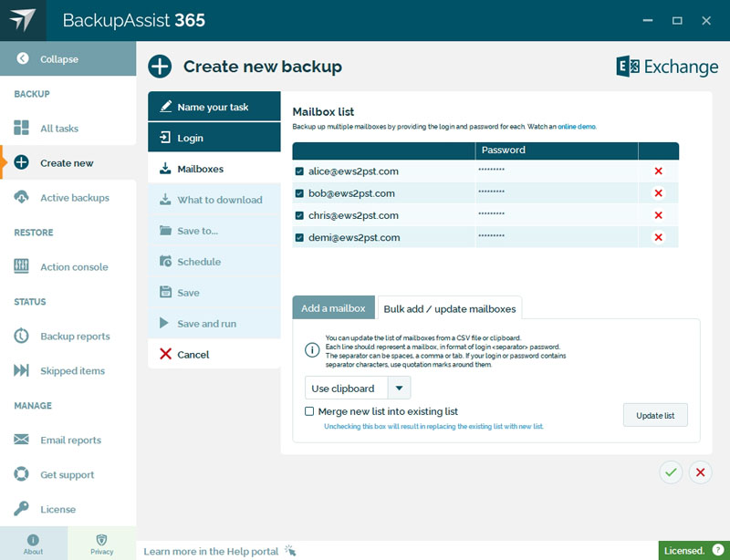The height and width of the screenshot is (560, 730).
Task: Cancel the new backup wizard
Action: (214, 354)
